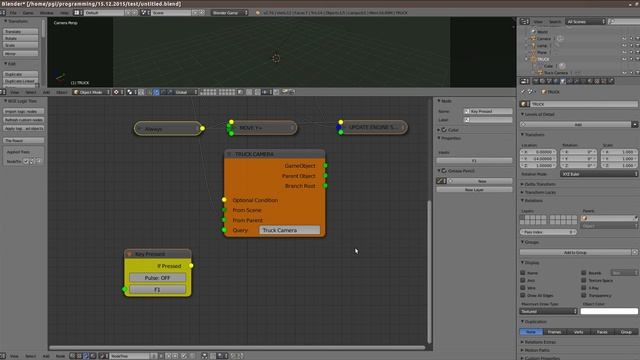Open File menu
Image resolution: width=640 pixels, height=360 pixels.
click(x=13, y=13)
